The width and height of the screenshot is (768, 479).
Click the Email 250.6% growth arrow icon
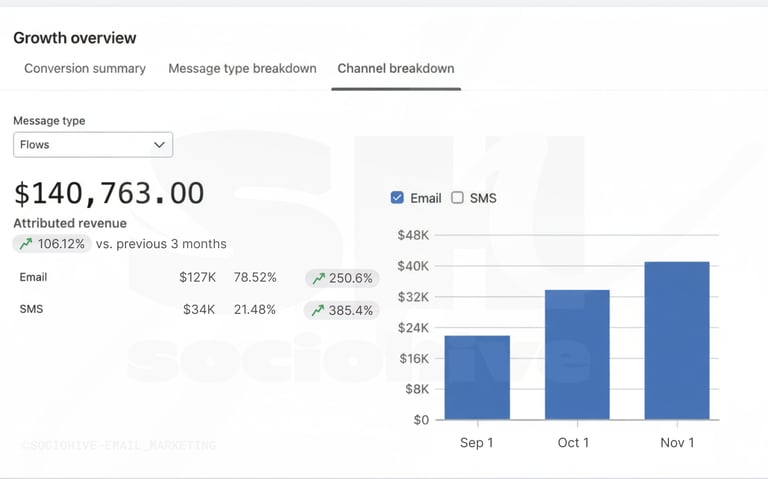pyautogui.click(x=318, y=278)
